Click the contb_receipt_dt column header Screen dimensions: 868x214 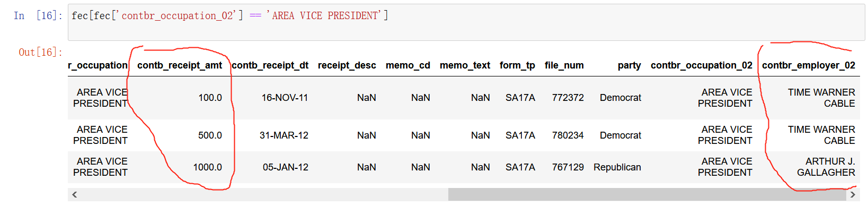(270, 65)
